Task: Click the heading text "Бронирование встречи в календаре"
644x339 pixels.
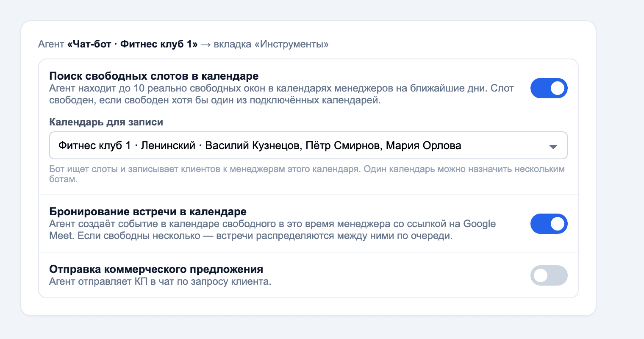Action: (x=148, y=212)
